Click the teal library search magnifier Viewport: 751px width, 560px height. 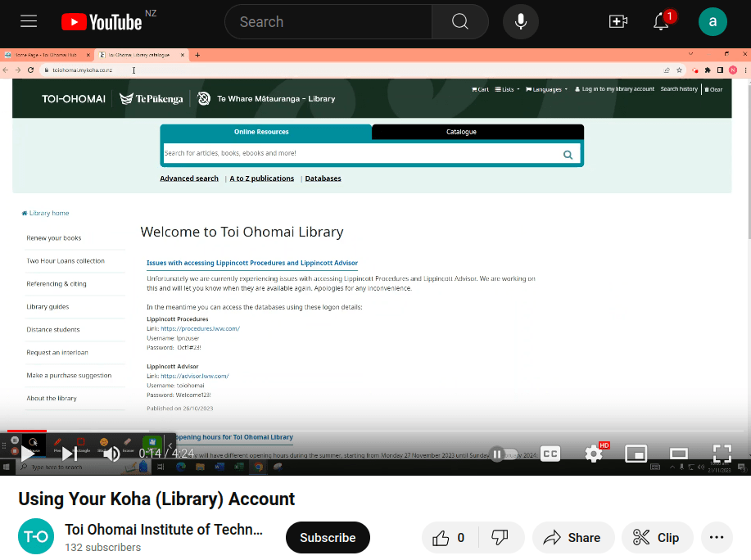pyautogui.click(x=568, y=154)
